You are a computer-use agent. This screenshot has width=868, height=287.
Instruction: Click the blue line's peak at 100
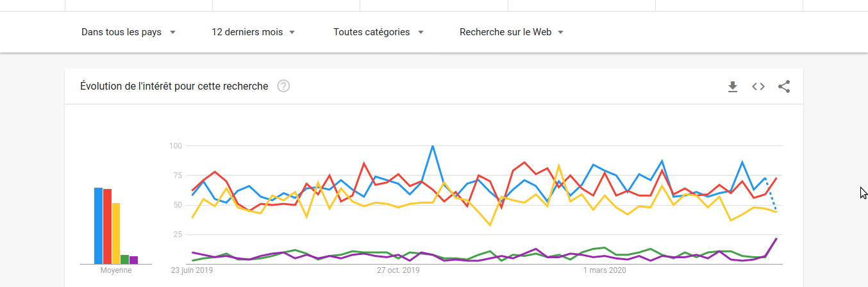point(433,147)
